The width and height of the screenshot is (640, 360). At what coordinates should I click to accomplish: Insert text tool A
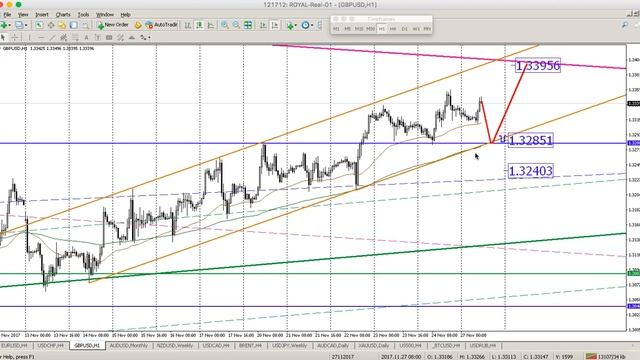coord(86,37)
